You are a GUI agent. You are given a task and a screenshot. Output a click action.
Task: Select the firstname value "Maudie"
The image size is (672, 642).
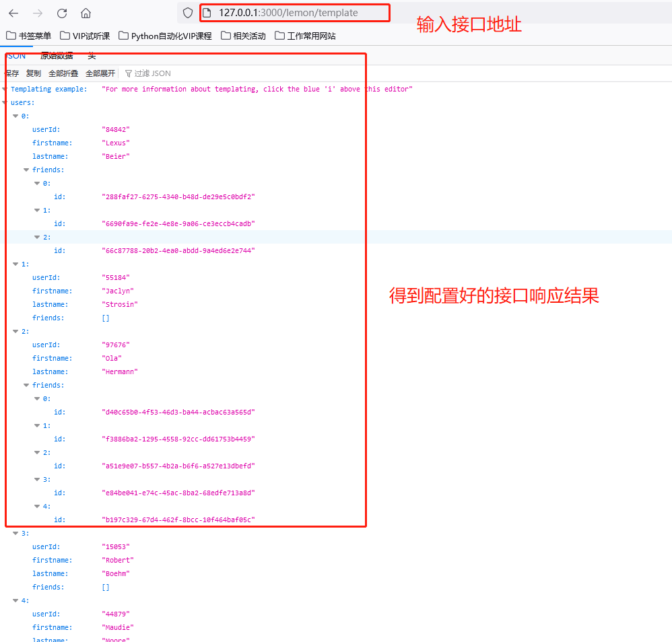point(118,627)
